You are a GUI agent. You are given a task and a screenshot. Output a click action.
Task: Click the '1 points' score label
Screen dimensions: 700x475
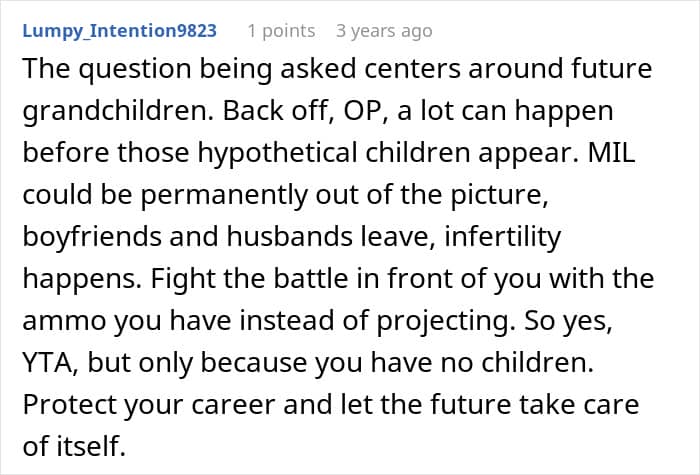(x=281, y=30)
